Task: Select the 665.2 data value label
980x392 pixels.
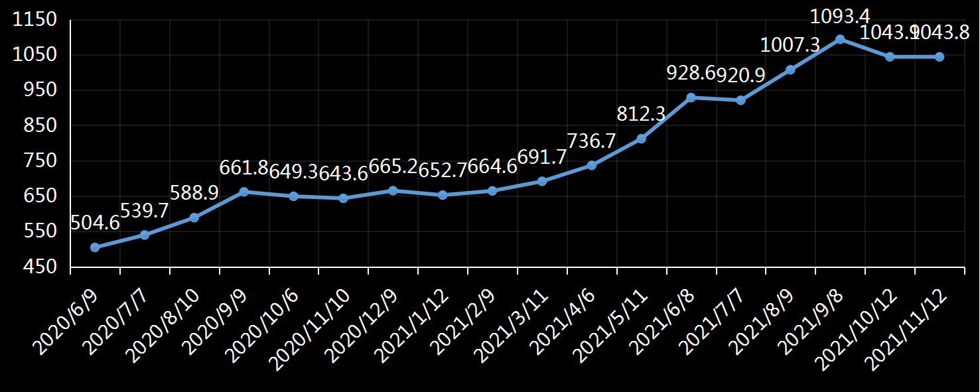Action: point(392,166)
